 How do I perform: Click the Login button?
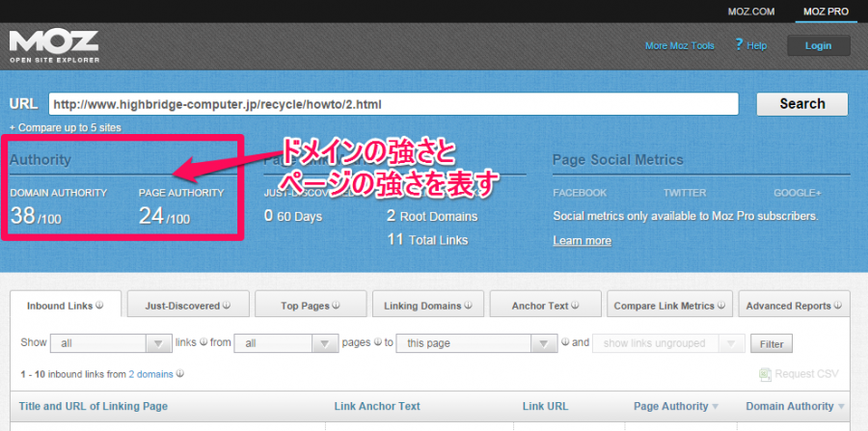(x=818, y=45)
